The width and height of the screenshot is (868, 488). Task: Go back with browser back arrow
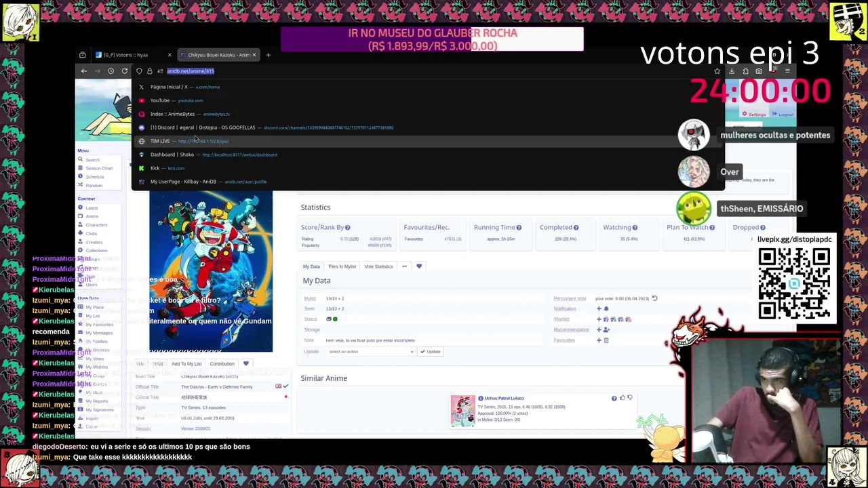pyautogui.click(x=84, y=71)
